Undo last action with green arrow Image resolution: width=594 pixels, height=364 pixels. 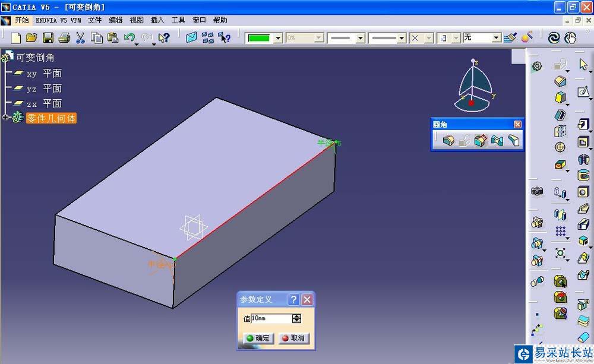click(x=129, y=37)
